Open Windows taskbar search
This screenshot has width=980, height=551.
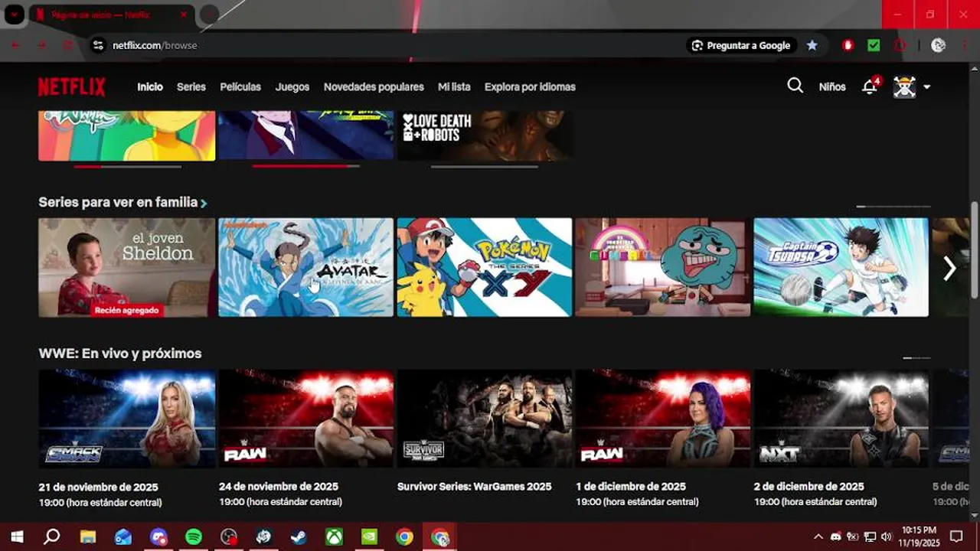click(51, 536)
